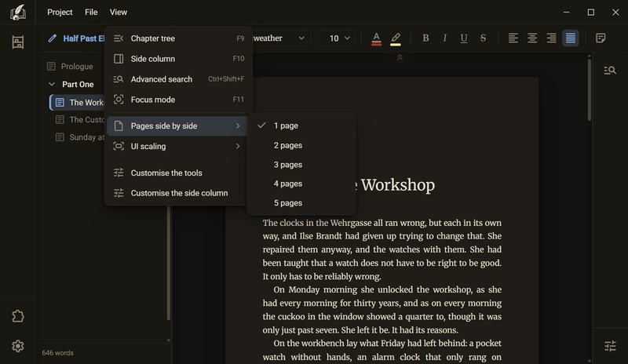The width and height of the screenshot is (628, 364).
Task: Open the View menu
Action: click(x=119, y=13)
